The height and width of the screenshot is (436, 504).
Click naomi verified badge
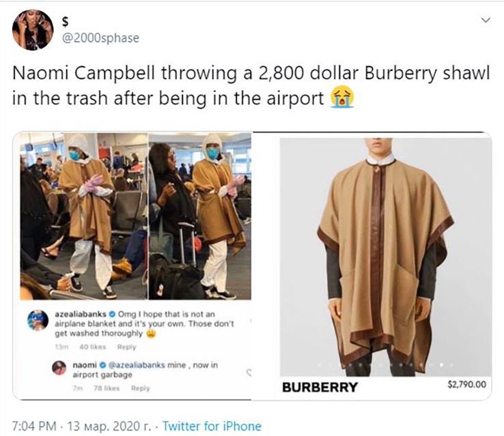point(103,365)
